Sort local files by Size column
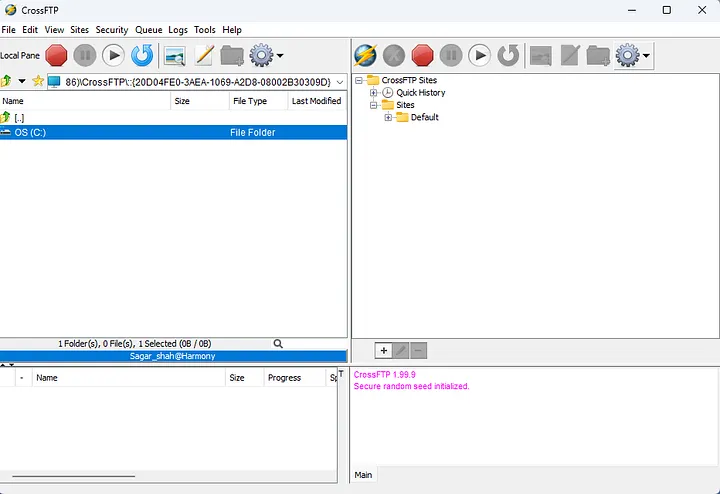Viewport: 720px width, 494px height. (x=200, y=101)
